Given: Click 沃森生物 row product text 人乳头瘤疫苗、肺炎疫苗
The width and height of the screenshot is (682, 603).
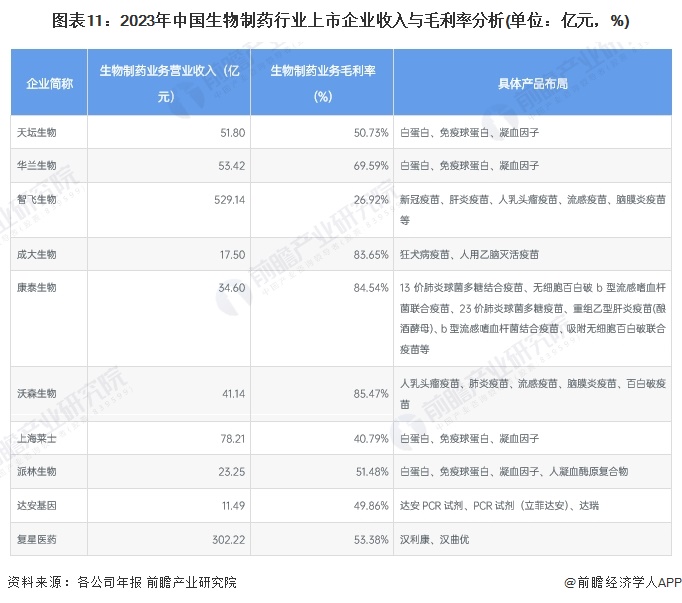Looking at the screenshot, I should click(x=533, y=394).
